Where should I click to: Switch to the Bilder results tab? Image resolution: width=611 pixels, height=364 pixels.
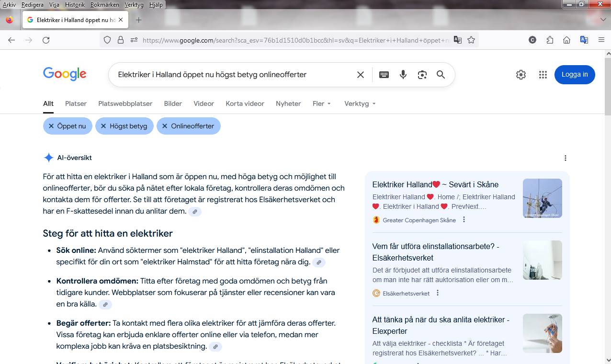click(x=173, y=103)
